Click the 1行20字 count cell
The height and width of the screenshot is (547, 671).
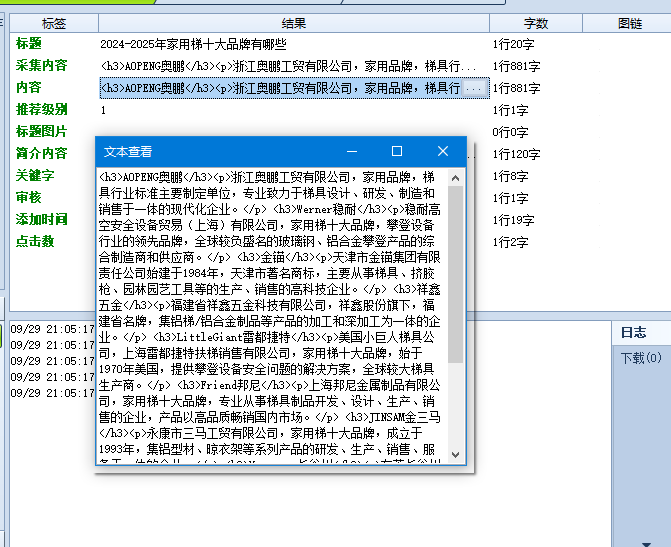513,44
